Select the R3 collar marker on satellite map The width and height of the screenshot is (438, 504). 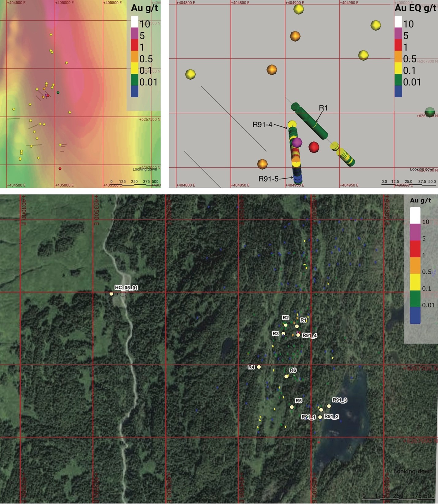click(x=283, y=334)
